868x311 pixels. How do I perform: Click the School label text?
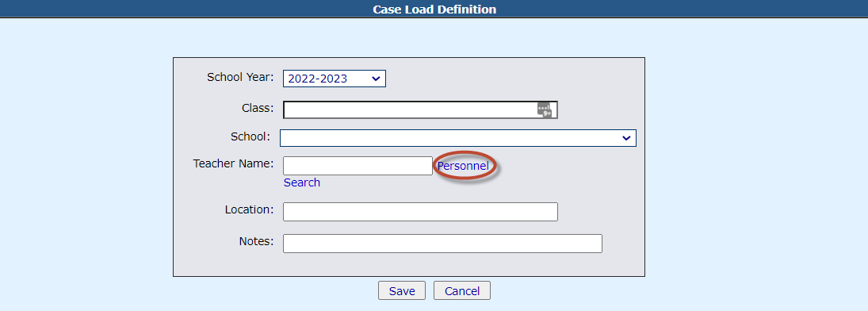(250, 136)
